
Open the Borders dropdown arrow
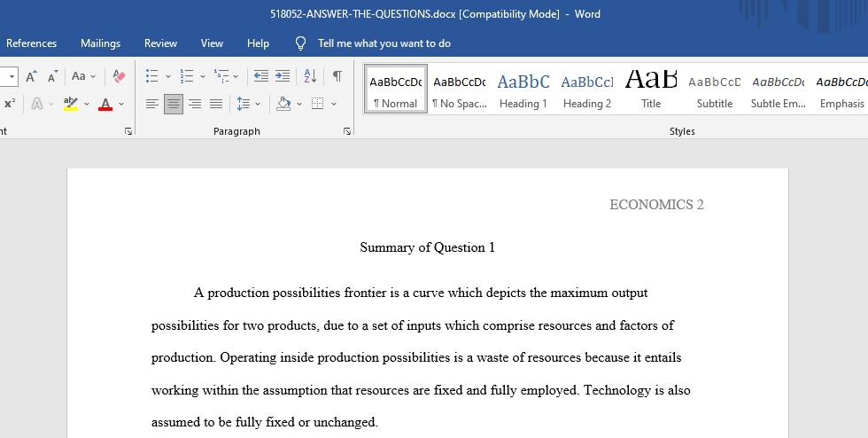click(x=334, y=104)
